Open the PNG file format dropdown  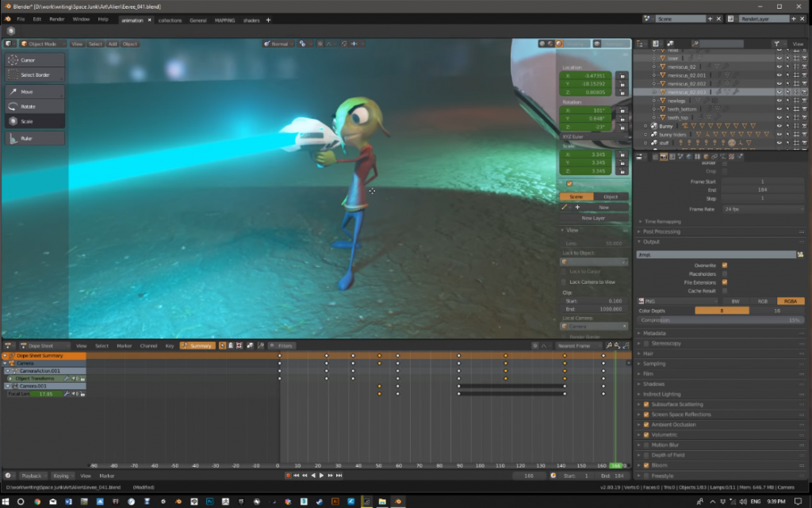(x=677, y=301)
